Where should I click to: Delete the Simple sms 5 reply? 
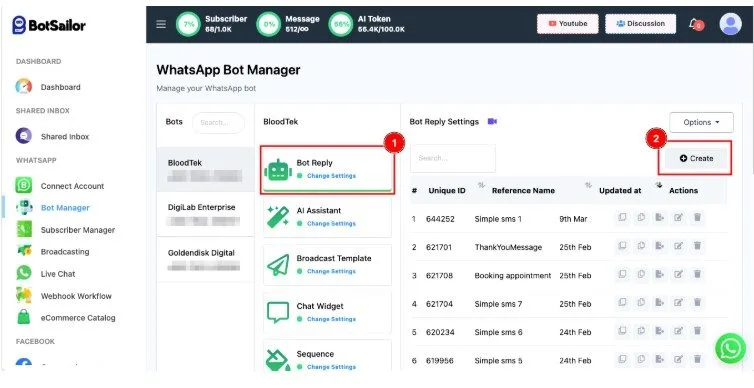point(697,360)
